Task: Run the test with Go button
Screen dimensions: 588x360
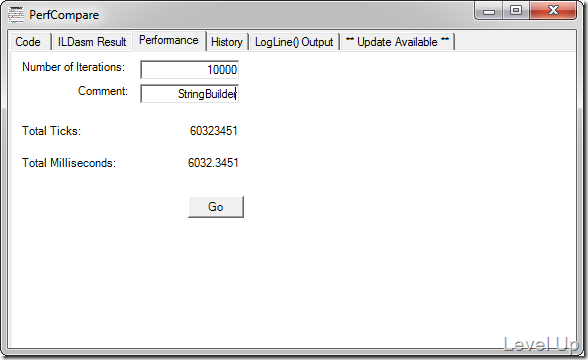Action: click(x=216, y=207)
